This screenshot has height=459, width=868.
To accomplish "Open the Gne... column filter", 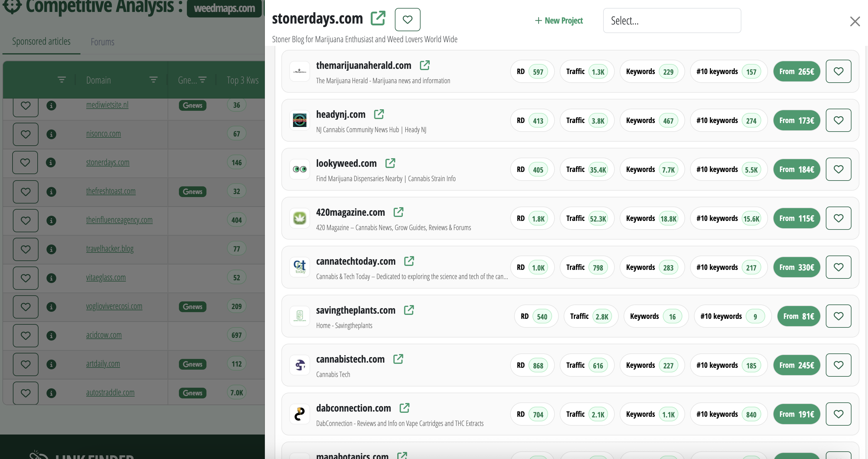I will tap(202, 80).
